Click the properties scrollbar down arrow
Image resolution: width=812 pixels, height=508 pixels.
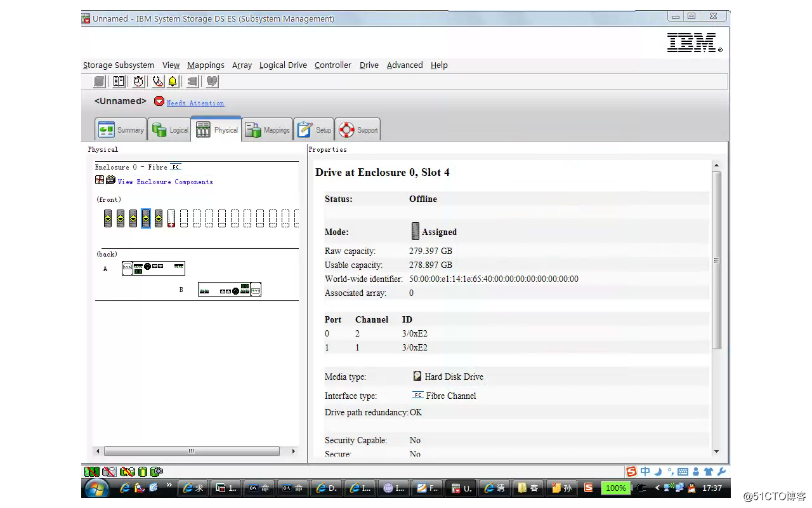pyautogui.click(x=716, y=451)
